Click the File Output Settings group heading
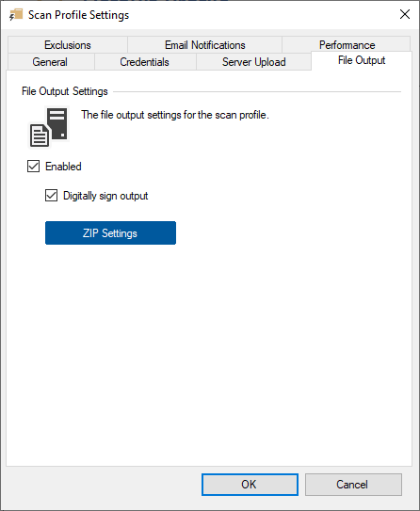This screenshot has height=511, width=420. [x=65, y=91]
